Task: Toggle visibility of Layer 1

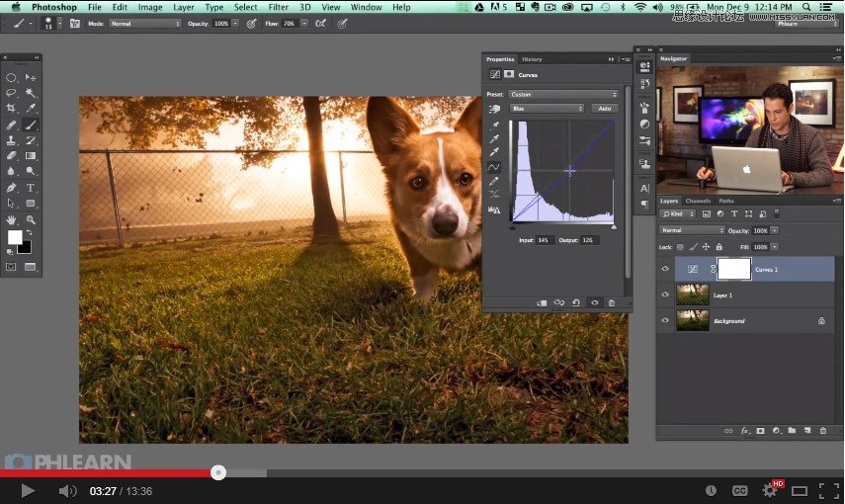Action: 665,294
